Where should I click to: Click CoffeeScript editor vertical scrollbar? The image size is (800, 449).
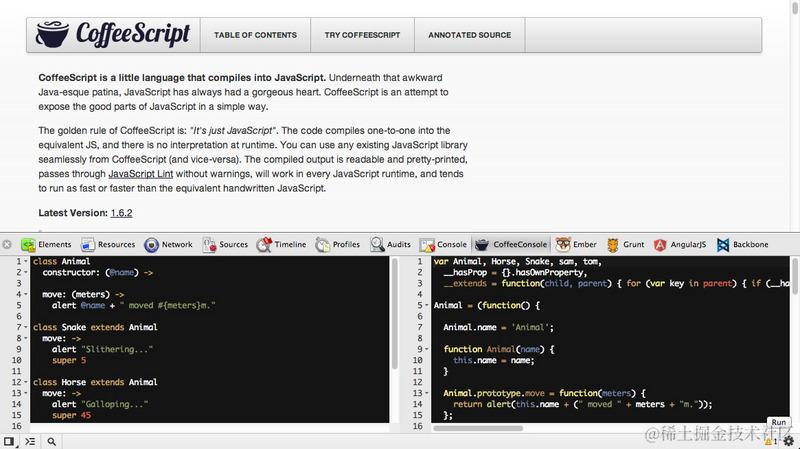point(394,314)
